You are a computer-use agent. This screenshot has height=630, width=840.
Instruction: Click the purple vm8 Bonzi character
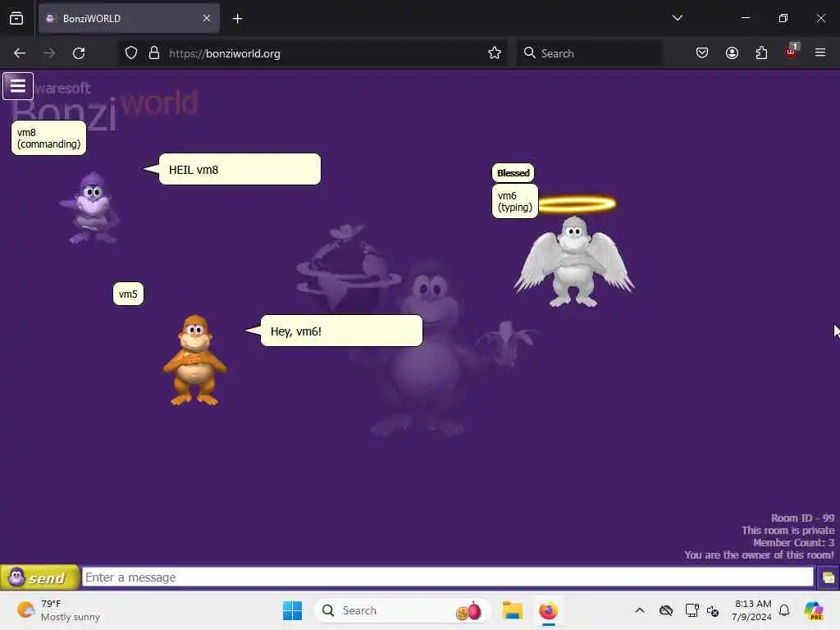[x=91, y=208]
